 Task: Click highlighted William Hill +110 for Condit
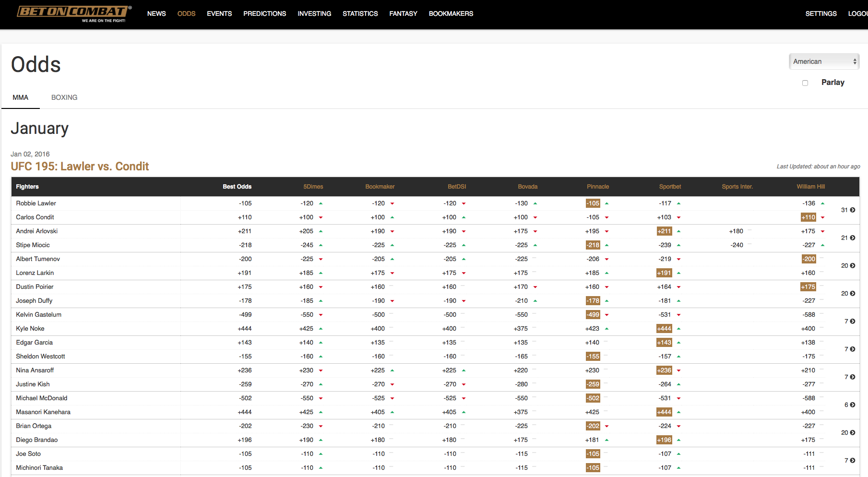pos(809,217)
